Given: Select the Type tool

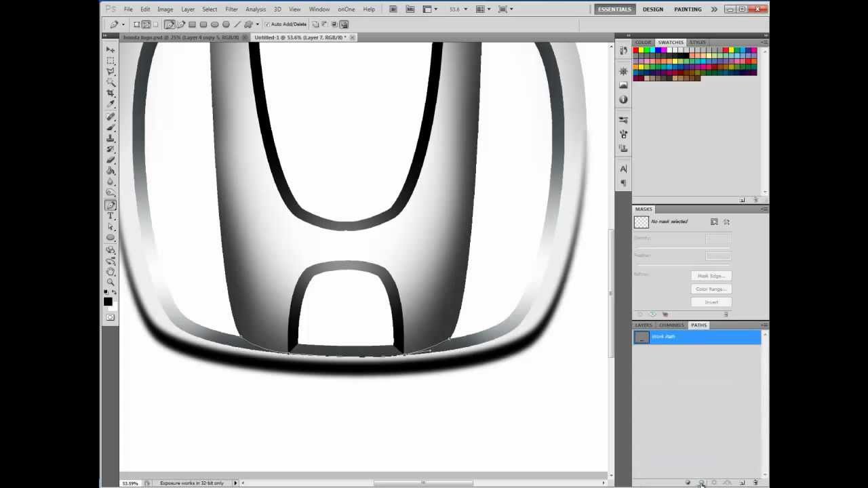Looking at the screenshot, I should [111, 216].
